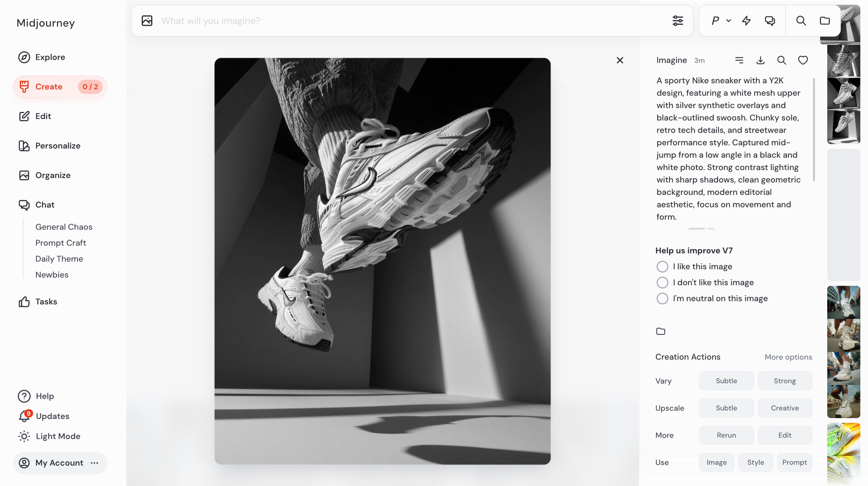Image resolution: width=868 pixels, height=486 pixels.
Task: Click 'Help us improve V7' heading
Action: [694, 250]
